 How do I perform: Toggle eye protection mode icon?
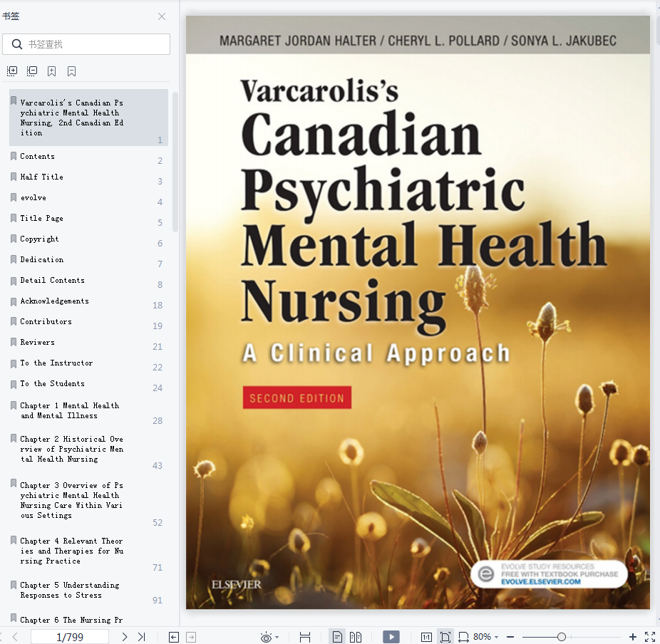click(266, 638)
